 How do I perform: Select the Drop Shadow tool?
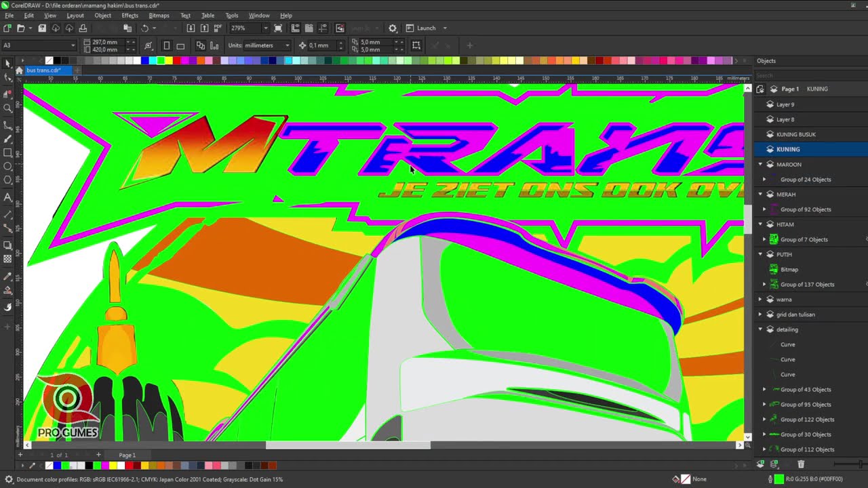[x=7, y=245]
